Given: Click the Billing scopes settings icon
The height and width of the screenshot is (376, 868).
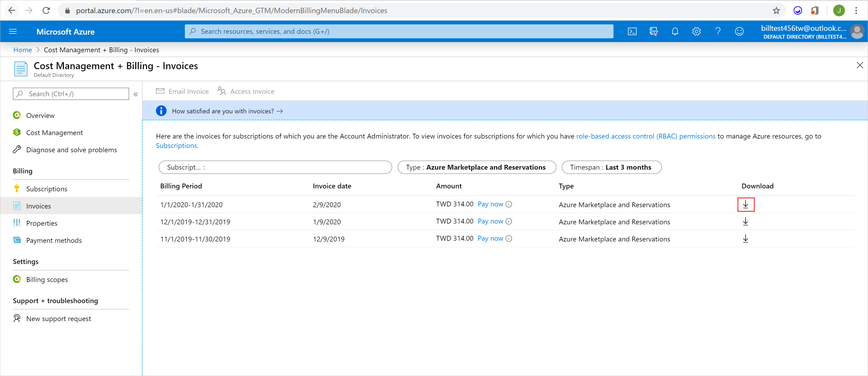Looking at the screenshot, I should [17, 278].
